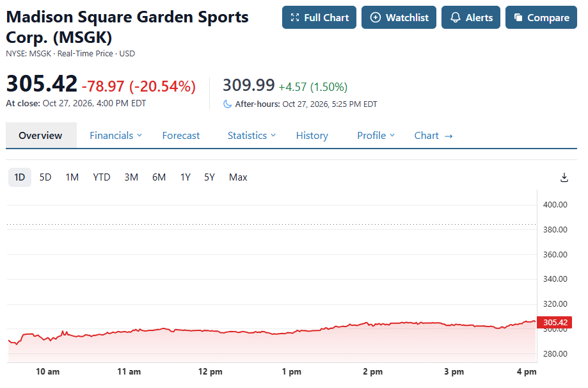
Task: Click the 12 pm time axis label
Action: click(x=211, y=372)
